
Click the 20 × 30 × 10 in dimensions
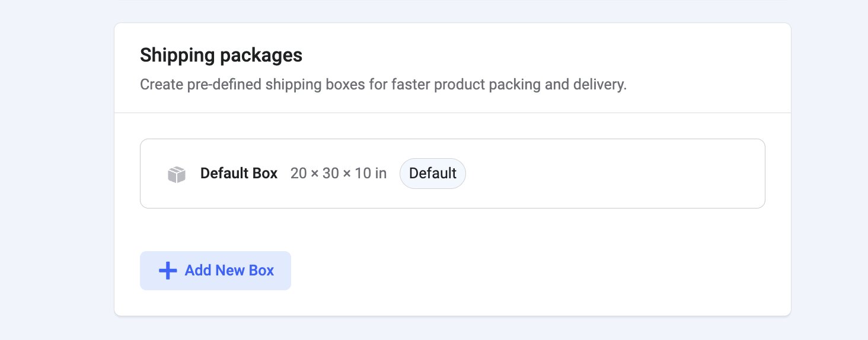coord(339,174)
